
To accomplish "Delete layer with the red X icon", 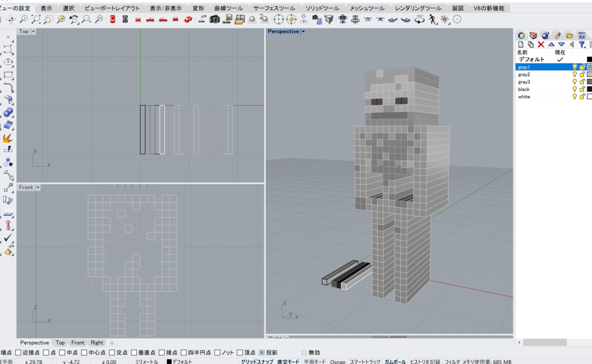I will pos(541,44).
